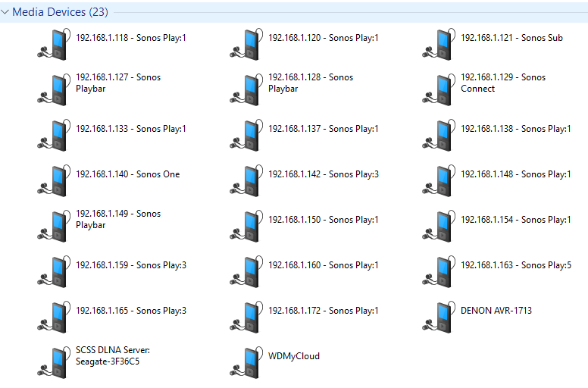
Task: Click the label "192.168.1.142 - Sonos Play:3"
Action: [324, 174]
